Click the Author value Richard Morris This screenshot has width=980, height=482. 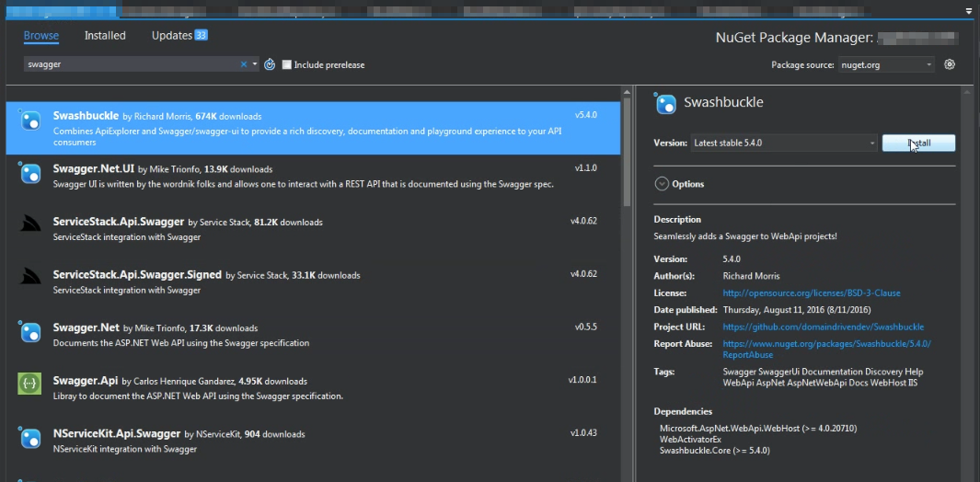coord(751,276)
